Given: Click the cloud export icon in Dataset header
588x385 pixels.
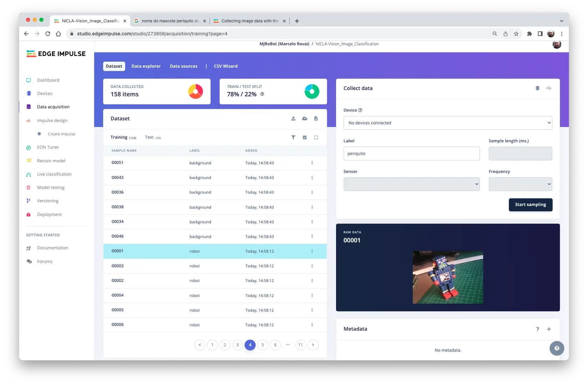Looking at the screenshot, I should click(x=305, y=119).
